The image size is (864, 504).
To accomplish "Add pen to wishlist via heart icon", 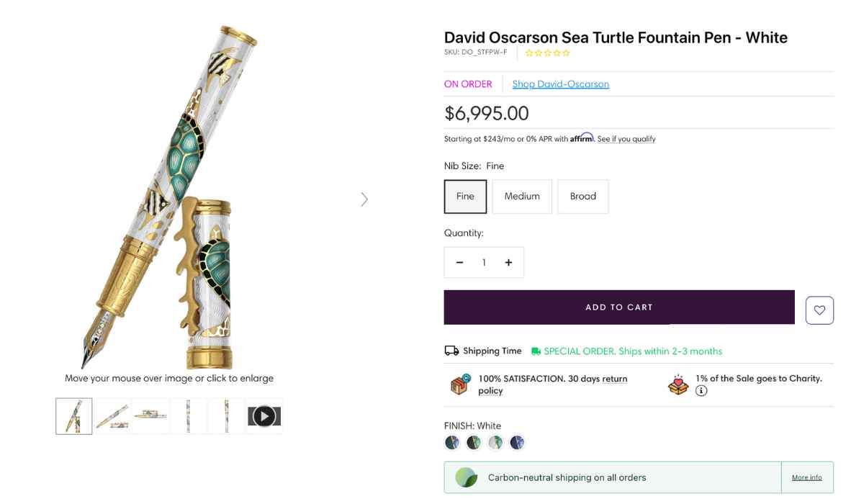I will pyautogui.click(x=819, y=310).
